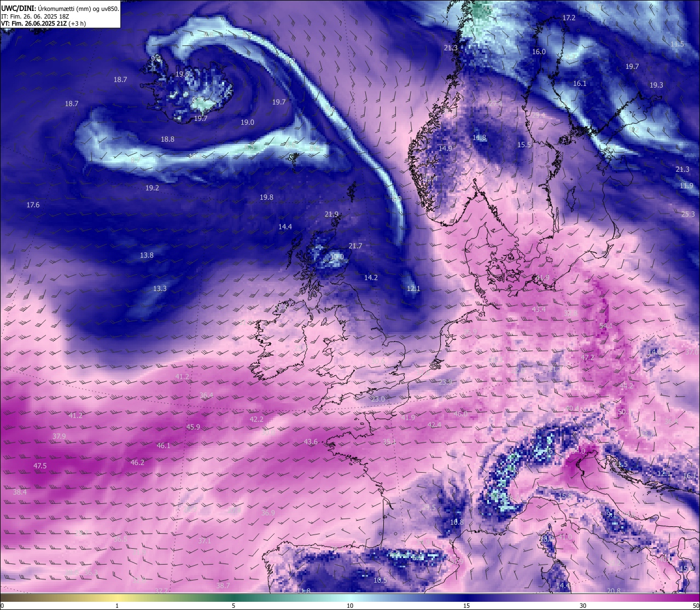The image size is (700, 610).
Task: Click the 19.2 value in the Atlantic
Action: click(x=152, y=188)
